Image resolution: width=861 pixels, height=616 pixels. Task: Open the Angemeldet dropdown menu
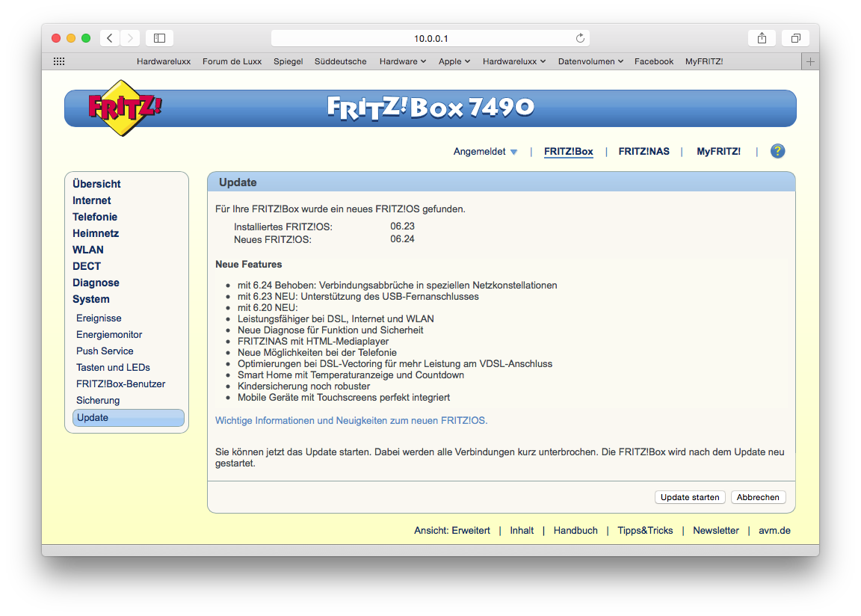pyautogui.click(x=485, y=152)
